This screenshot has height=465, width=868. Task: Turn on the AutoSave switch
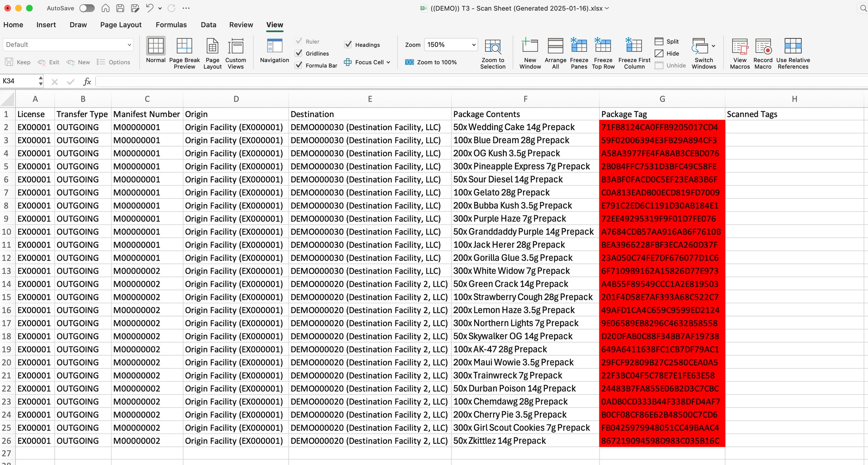[x=87, y=8]
